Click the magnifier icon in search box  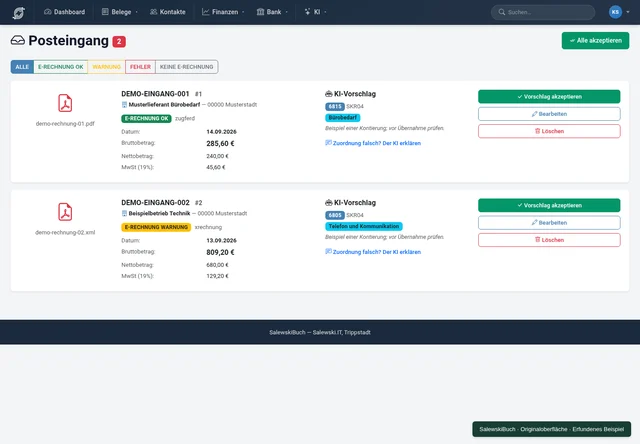point(502,12)
